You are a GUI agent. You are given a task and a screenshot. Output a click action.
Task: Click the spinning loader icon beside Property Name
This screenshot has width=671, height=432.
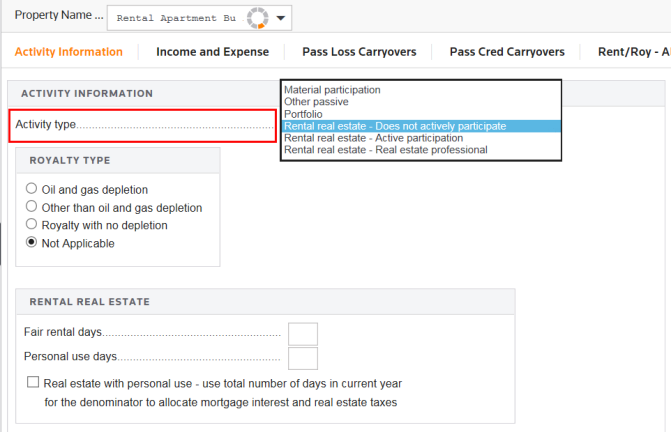click(x=258, y=18)
